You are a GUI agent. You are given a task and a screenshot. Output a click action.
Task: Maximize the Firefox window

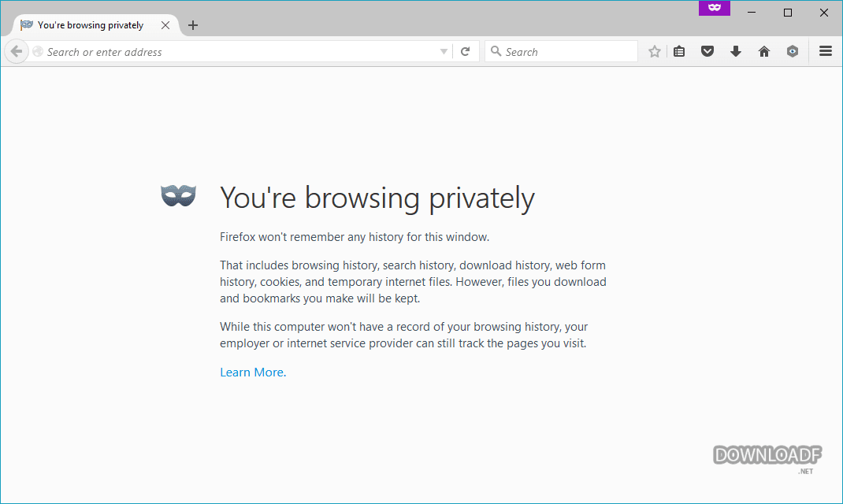coord(788,12)
